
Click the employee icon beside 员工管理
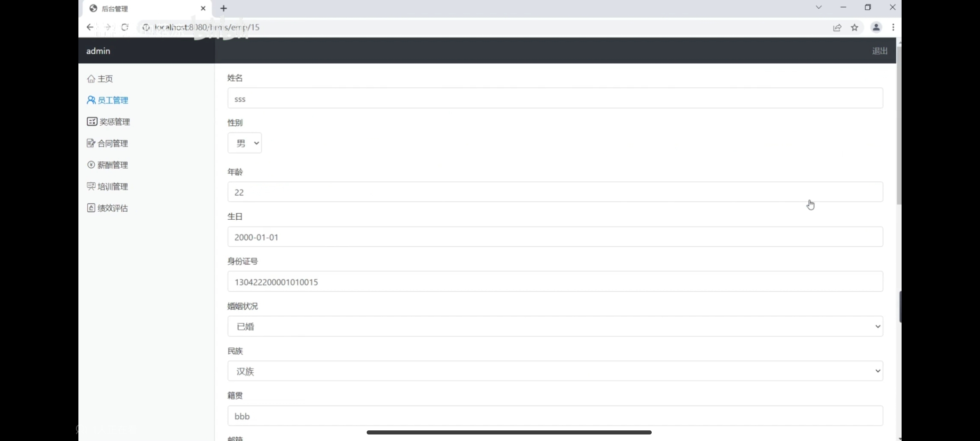point(91,100)
